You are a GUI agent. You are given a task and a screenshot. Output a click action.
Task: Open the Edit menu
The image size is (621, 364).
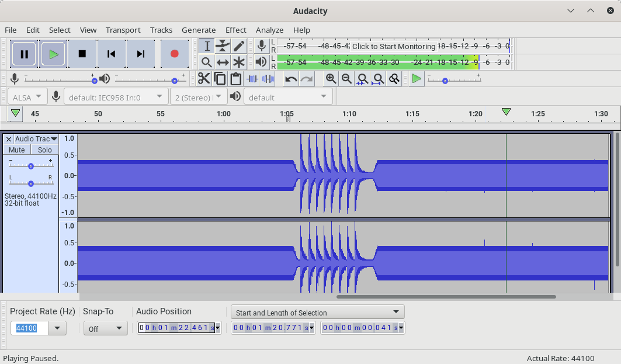[33, 30]
